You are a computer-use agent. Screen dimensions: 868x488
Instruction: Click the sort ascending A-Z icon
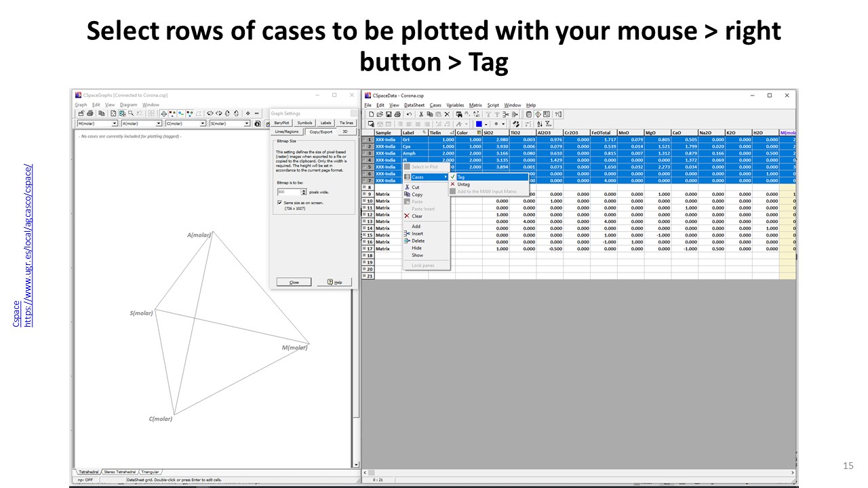[x=539, y=124]
